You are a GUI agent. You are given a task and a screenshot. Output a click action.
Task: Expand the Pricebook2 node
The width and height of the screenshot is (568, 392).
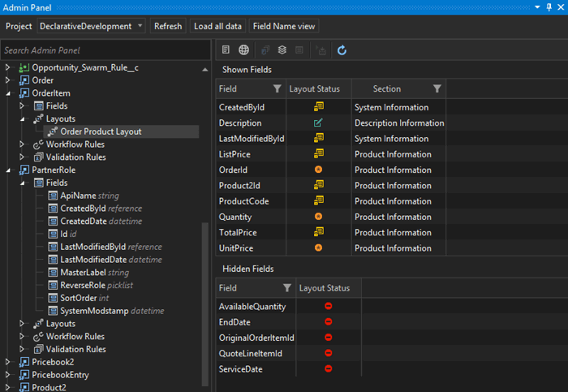[7, 362]
